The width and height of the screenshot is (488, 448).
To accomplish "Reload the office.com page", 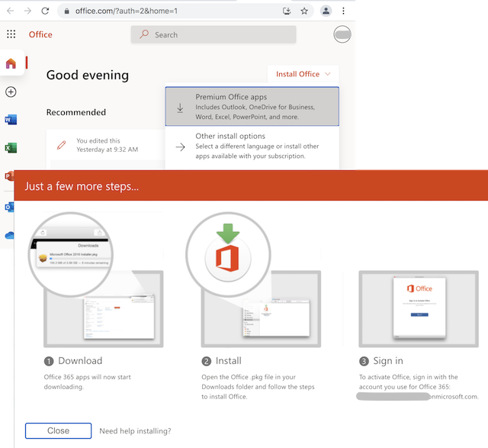I will point(45,11).
